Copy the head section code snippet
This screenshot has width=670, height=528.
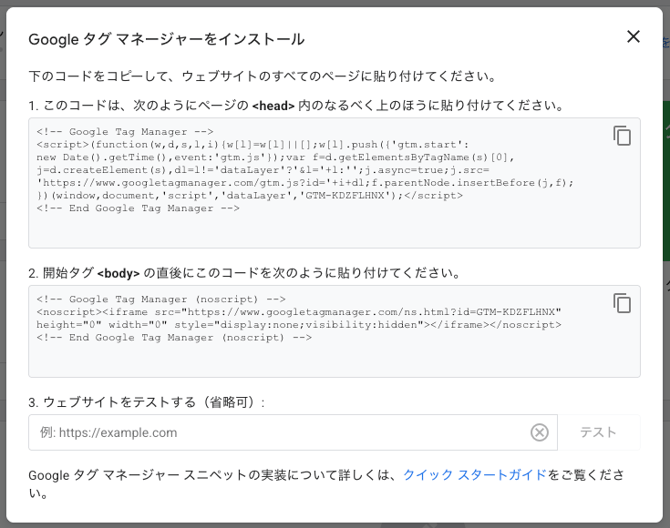pos(622,137)
